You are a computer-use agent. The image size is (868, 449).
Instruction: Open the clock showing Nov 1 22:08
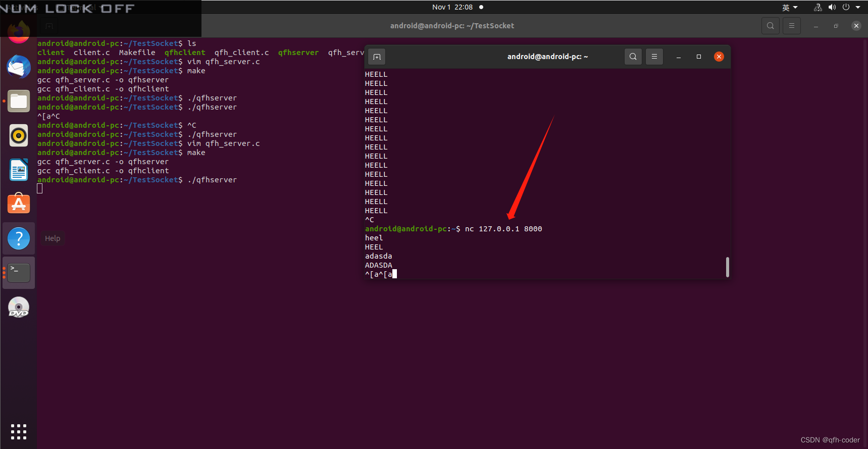pyautogui.click(x=452, y=7)
